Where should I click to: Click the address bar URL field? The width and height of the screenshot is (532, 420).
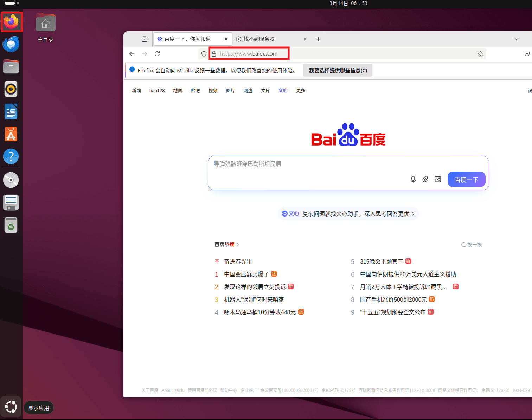(343, 54)
